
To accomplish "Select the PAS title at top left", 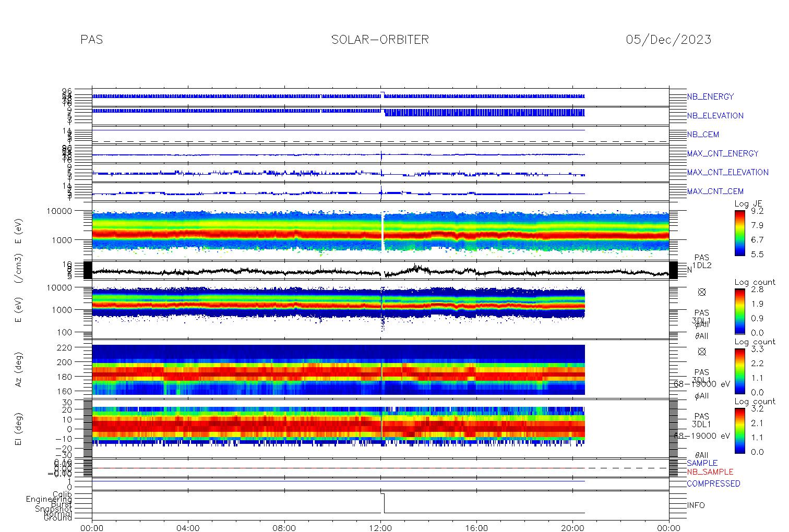I will point(92,40).
